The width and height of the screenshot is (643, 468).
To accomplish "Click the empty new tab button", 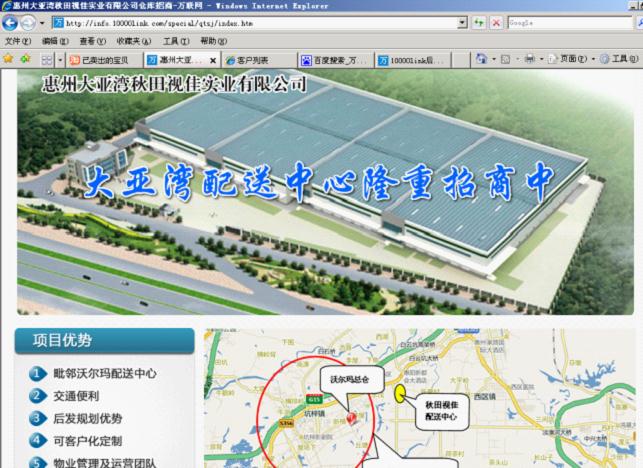I will [x=461, y=60].
